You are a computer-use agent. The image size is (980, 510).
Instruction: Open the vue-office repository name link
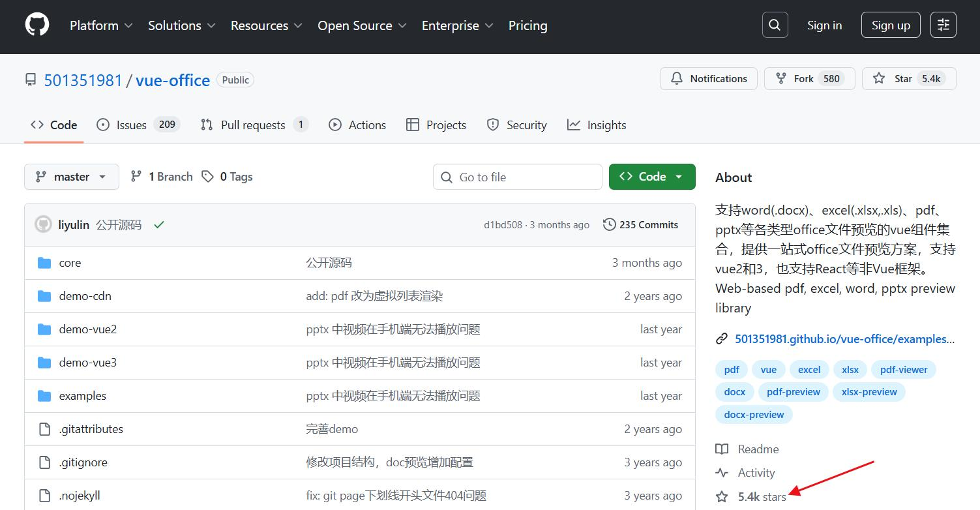[x=173, y=80]
